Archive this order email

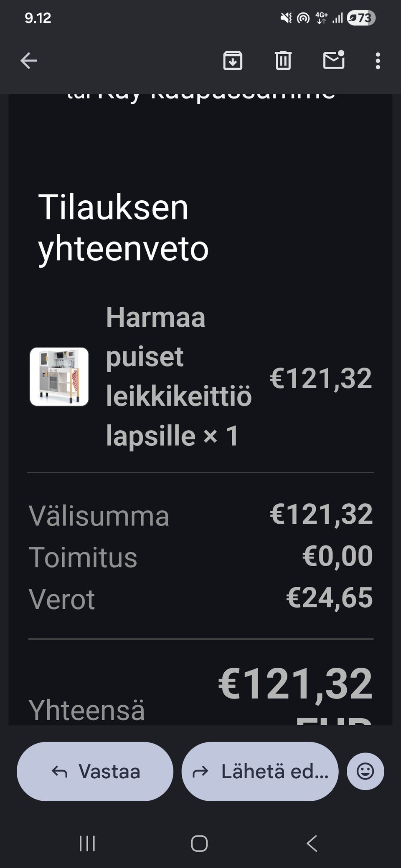click(x=233, y=61)
